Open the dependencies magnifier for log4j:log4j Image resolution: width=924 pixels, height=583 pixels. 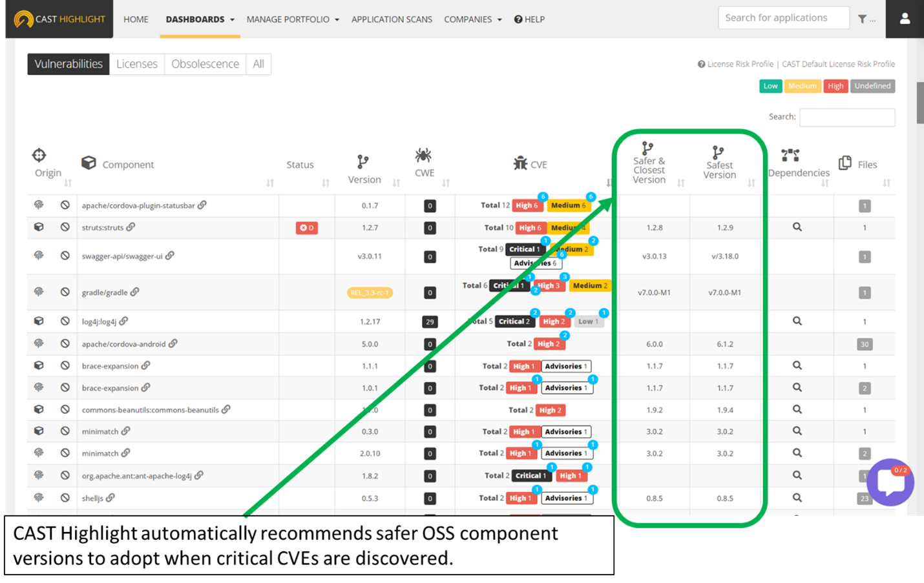797,321
